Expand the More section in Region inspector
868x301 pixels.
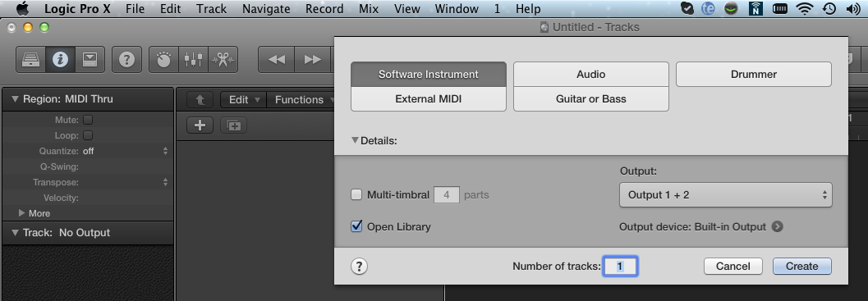pyautogui.click(x=21, y=213)
